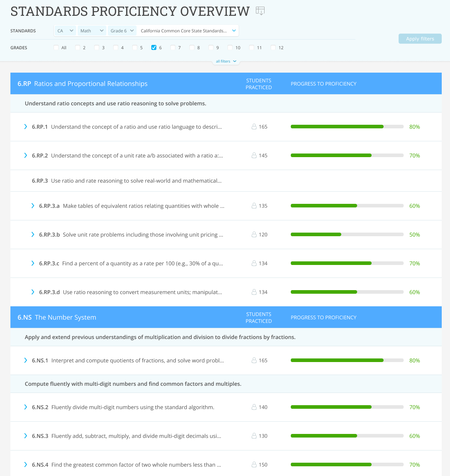Viewport: 450px width, 476px height.
Task: Expand the 6.RP.1 standard row
Action: 26,127
